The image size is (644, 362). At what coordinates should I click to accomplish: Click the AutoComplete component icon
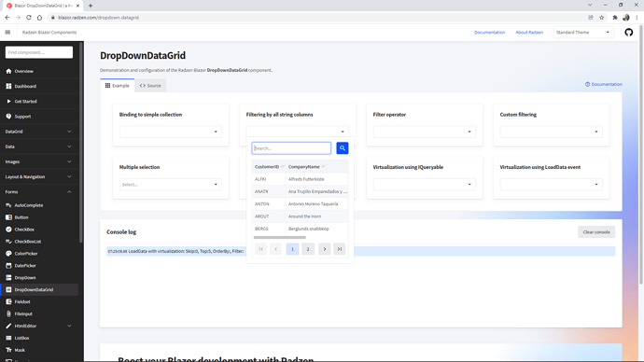tap(8, 205)
